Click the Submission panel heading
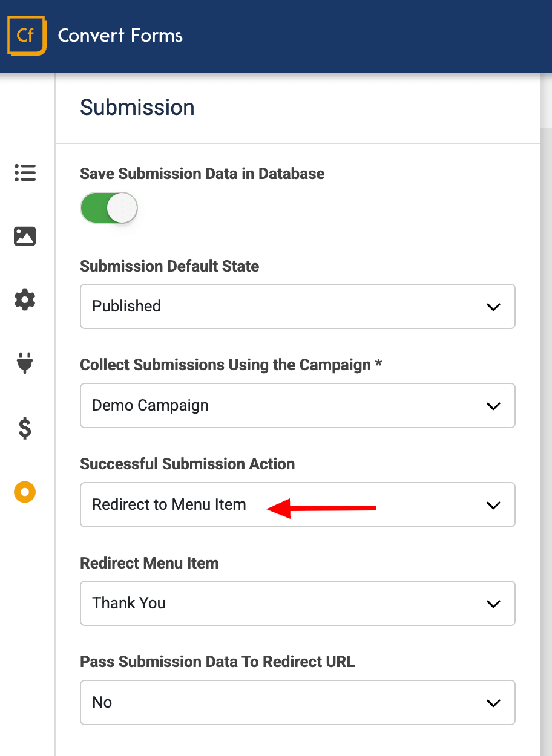Image resolution: width=552 pixels, height=756 pixels. coord(137,107)
